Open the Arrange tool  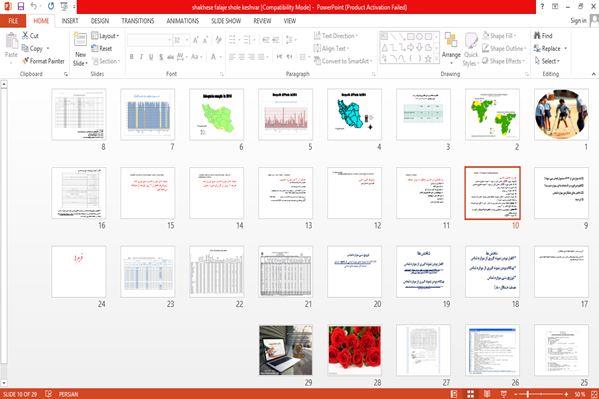(x=451, y=46)
